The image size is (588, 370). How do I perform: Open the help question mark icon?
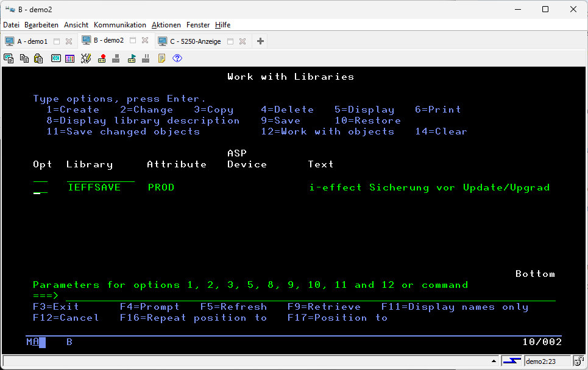pyautogui.click(x=177, y=58)
